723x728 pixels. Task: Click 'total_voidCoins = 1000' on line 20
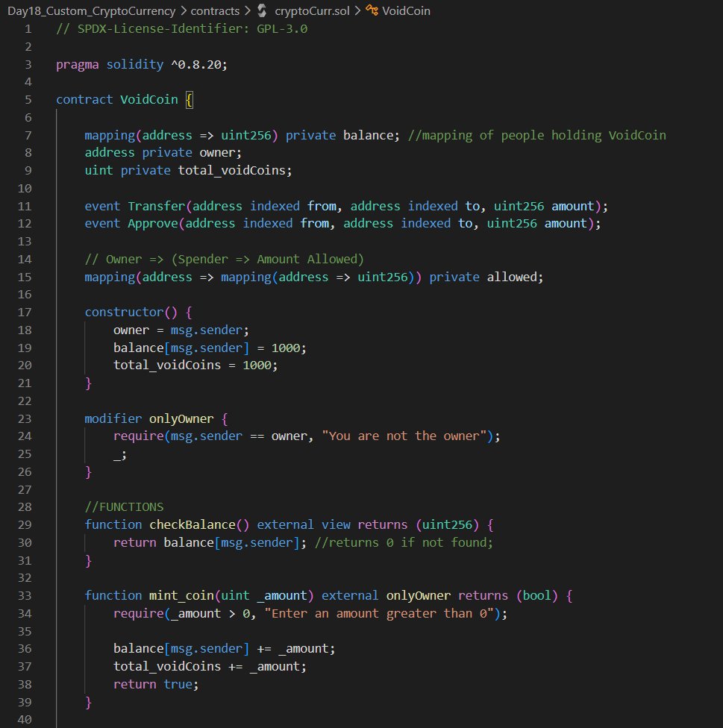tap(195, 365)
